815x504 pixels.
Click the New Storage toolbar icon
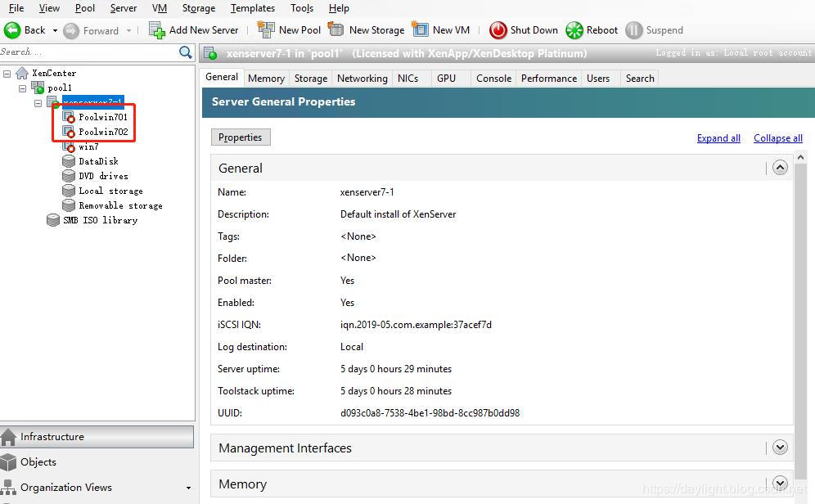coord(336,29)
